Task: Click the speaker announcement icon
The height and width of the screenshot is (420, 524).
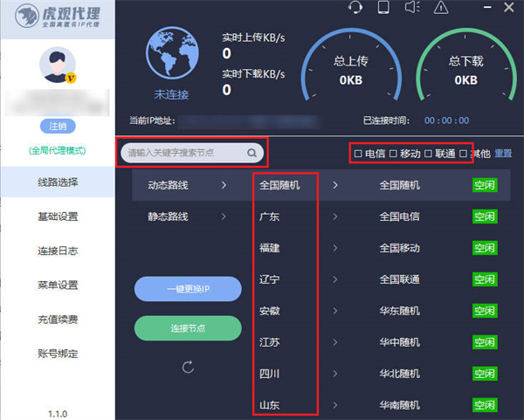Action: tap(412, 7)
